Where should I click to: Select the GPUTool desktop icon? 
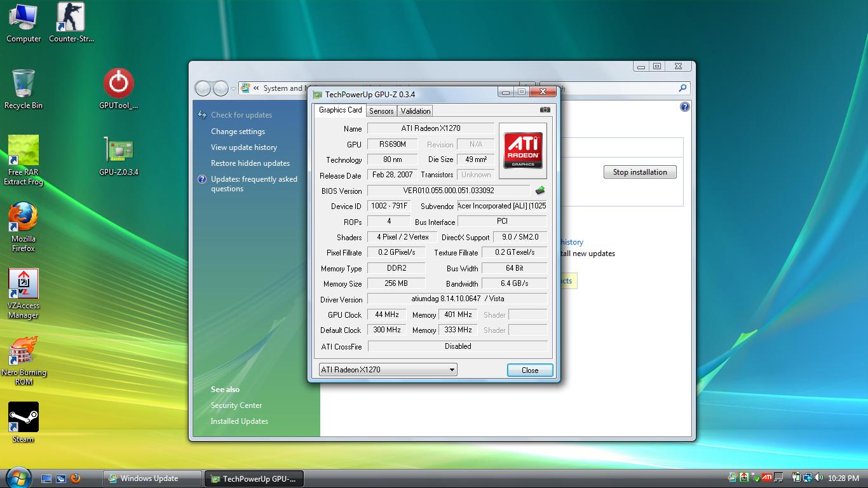[118, 90]
